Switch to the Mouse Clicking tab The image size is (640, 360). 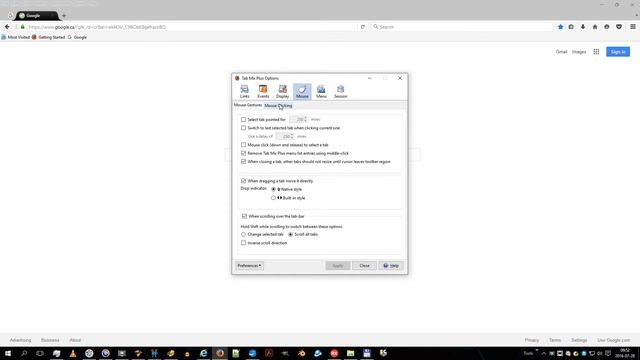point(278,106)
